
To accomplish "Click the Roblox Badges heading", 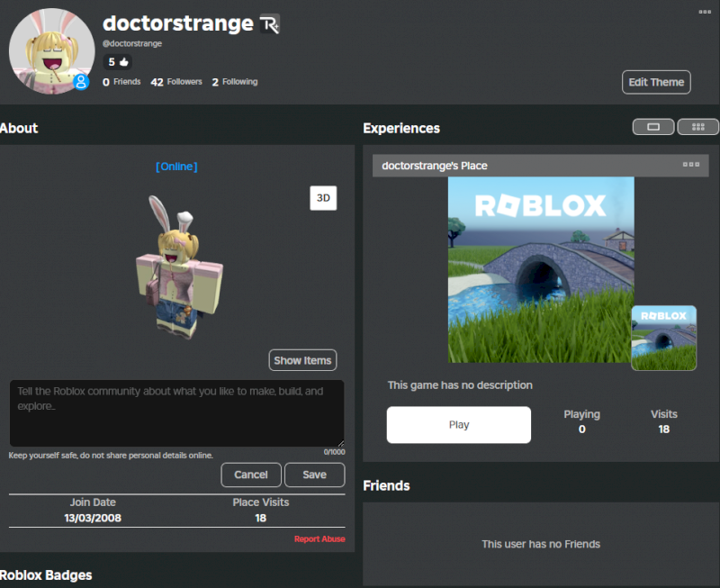I will coord(46,575).
